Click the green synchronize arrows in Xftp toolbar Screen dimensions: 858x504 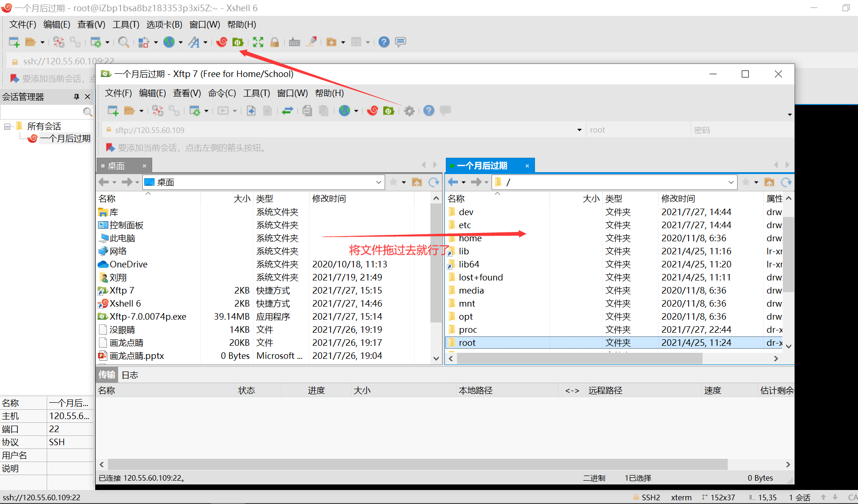click(x=288, y=111)
